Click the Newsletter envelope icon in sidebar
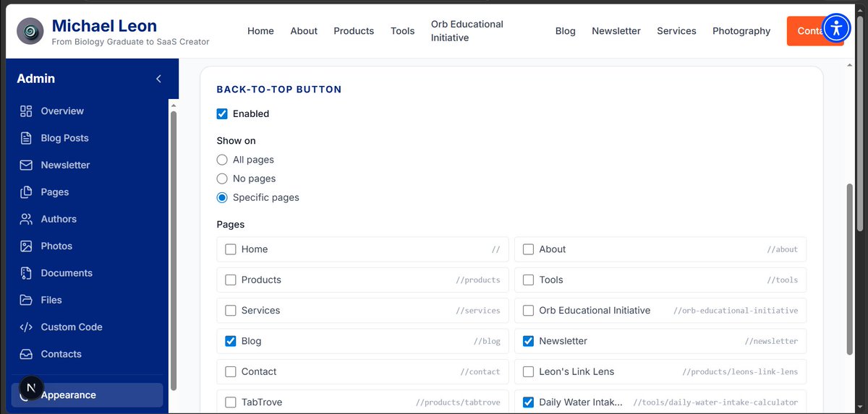Image resolution: width=868 pixels, height=414 pixels. 26,165
